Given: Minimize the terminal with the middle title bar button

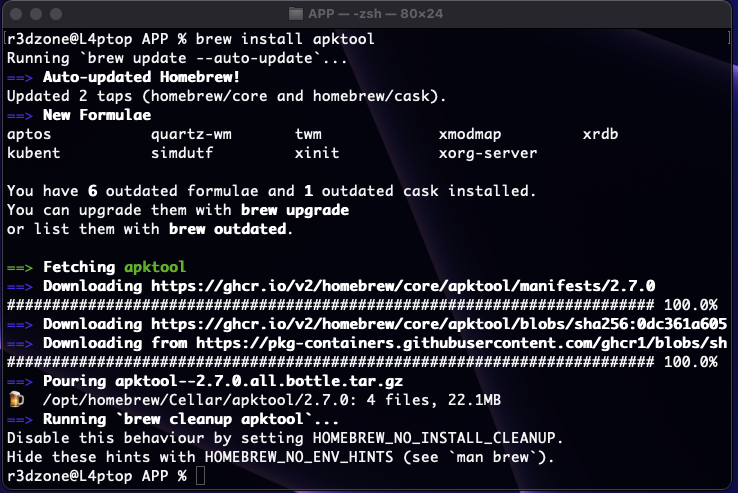Looking at the screenshot, I should (36, 14).
